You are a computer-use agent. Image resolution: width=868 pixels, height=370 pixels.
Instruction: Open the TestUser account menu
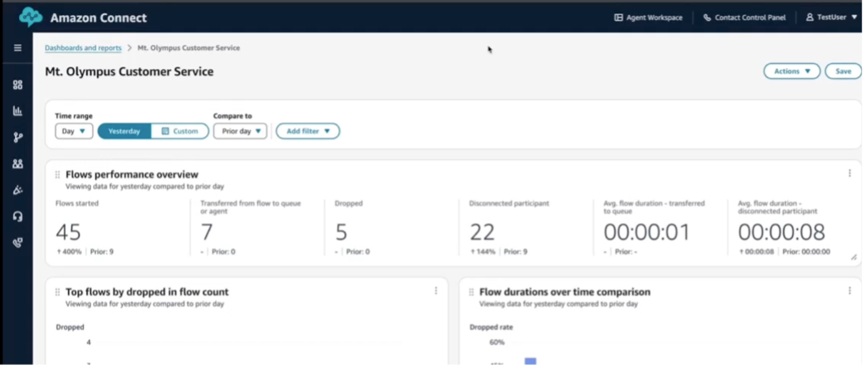pyautogui.click(x=831, y=17)
